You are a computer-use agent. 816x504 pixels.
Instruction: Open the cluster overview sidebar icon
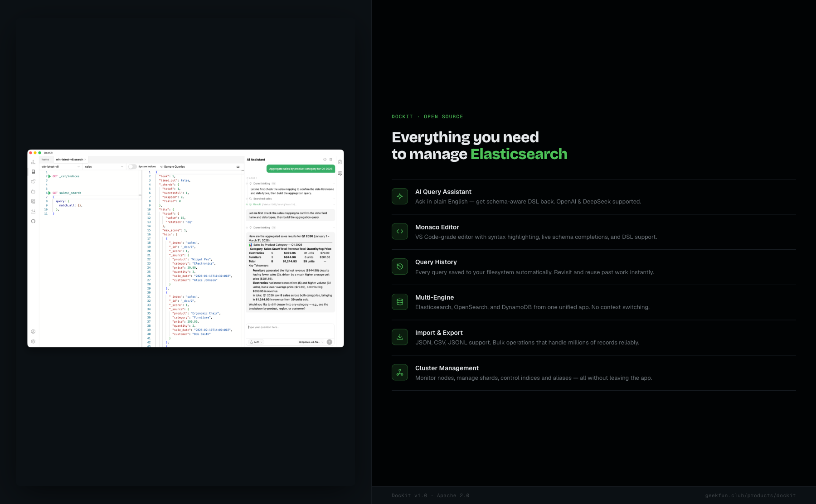(33, 162)
